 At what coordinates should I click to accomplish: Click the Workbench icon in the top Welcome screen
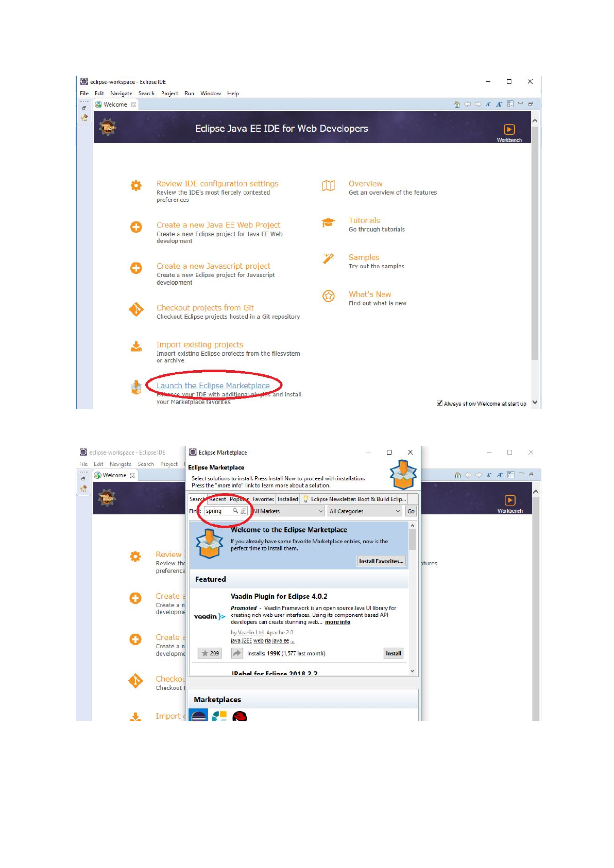[509, 129]
